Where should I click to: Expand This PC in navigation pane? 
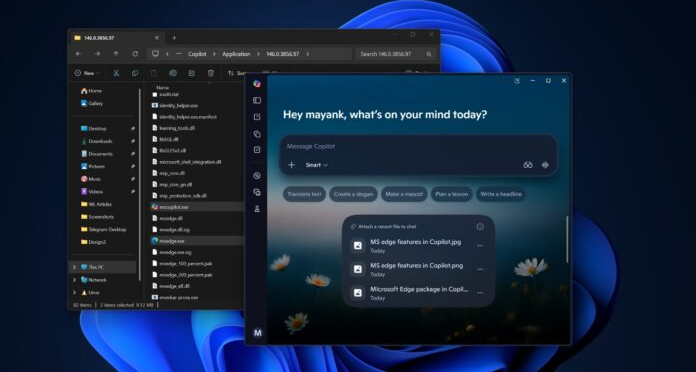click(x=75, y=267)
